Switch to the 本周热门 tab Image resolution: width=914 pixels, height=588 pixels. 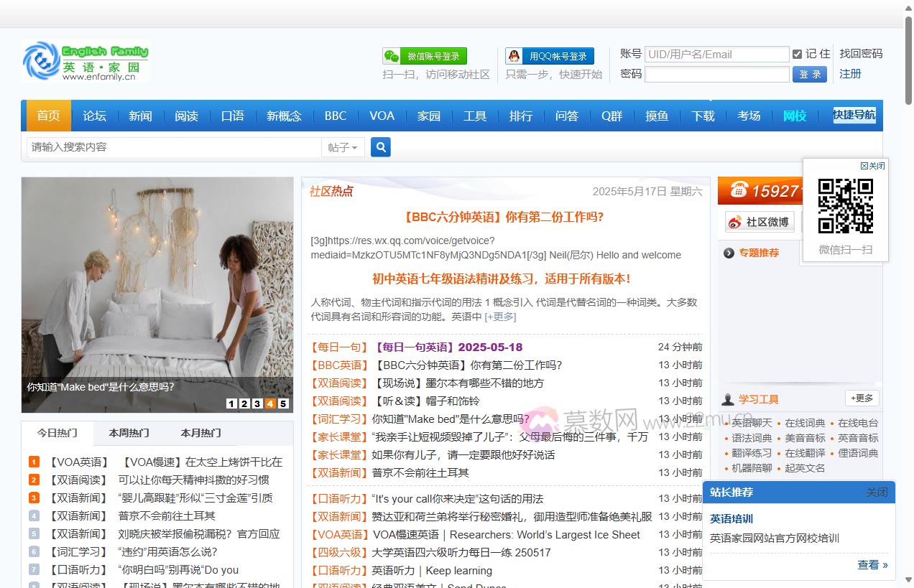coord(129,433)
